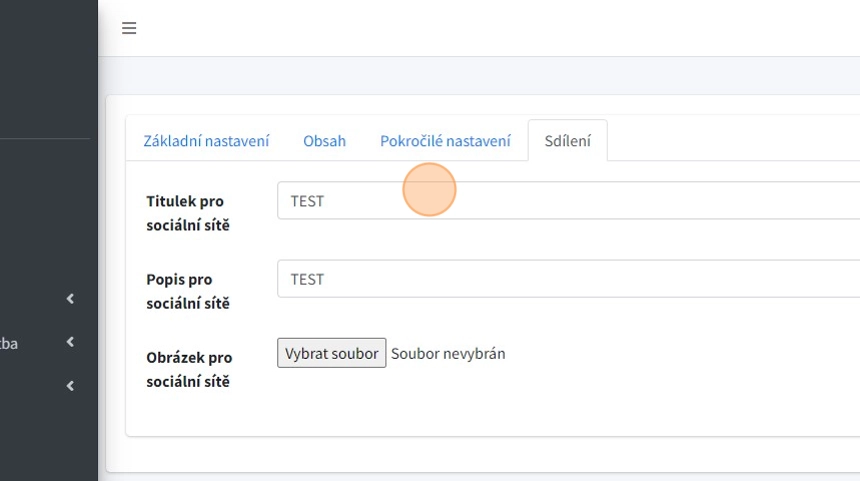860x481 pixels.
Task: Open the Pokročilé nastavení tab
Action: (445, 141)
